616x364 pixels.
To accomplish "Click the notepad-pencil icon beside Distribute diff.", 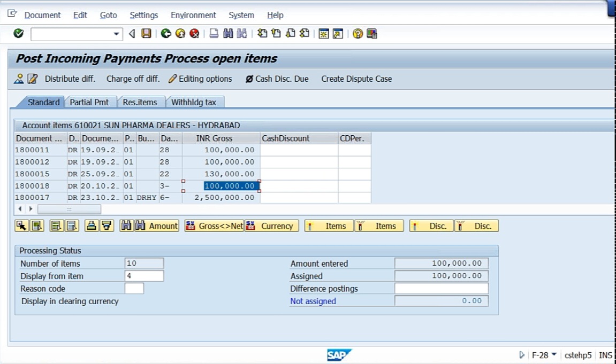I will coord(32,79).
